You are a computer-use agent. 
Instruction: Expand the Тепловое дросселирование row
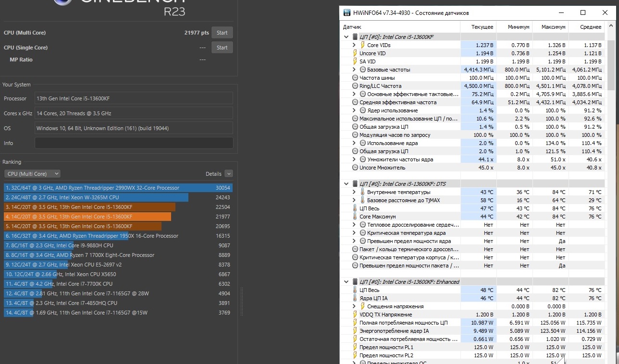coord(354,225)
